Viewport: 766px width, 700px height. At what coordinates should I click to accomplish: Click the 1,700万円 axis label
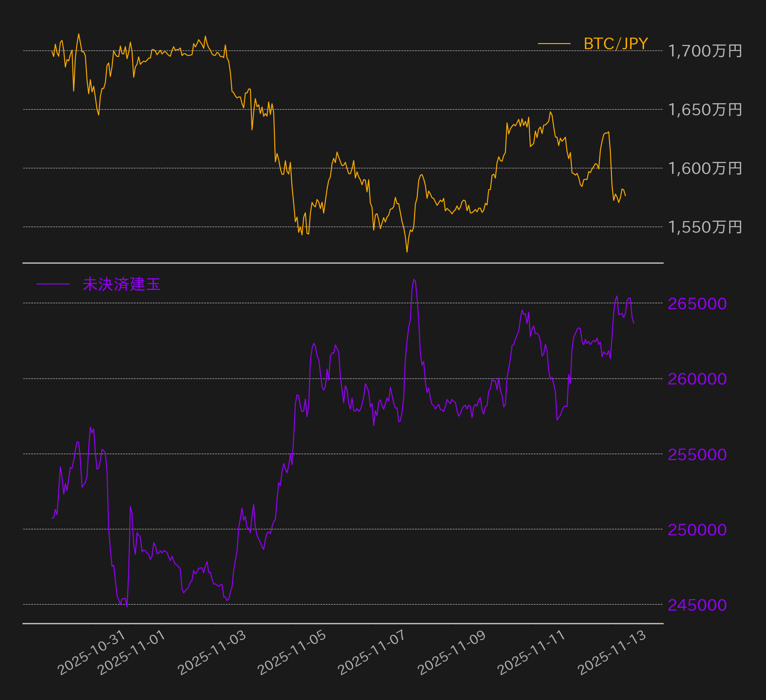(x=705, y=51)
